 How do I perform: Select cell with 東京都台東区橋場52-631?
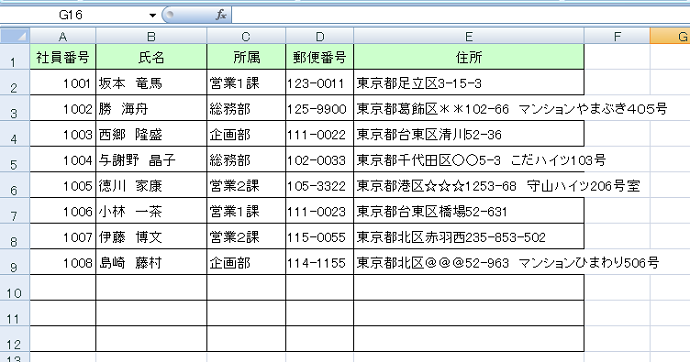[469, 211]
